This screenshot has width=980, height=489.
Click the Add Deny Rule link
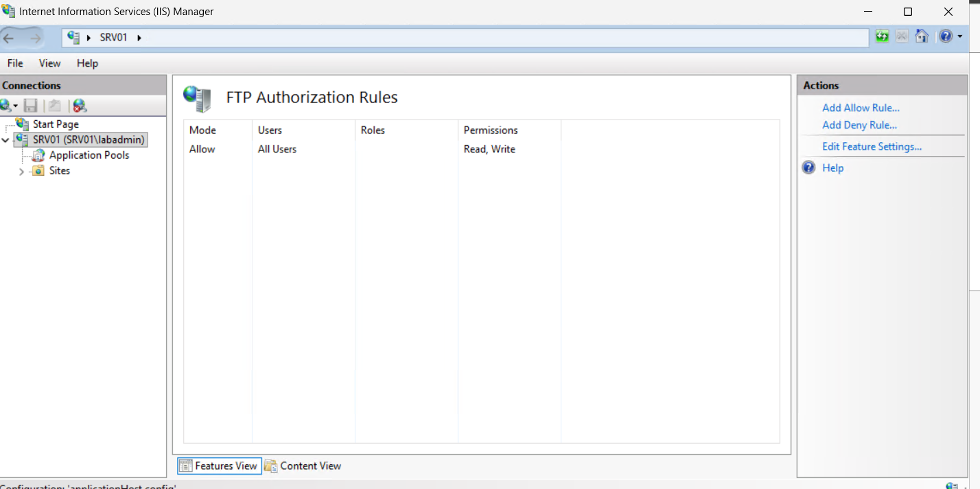[x=859, y=125]
